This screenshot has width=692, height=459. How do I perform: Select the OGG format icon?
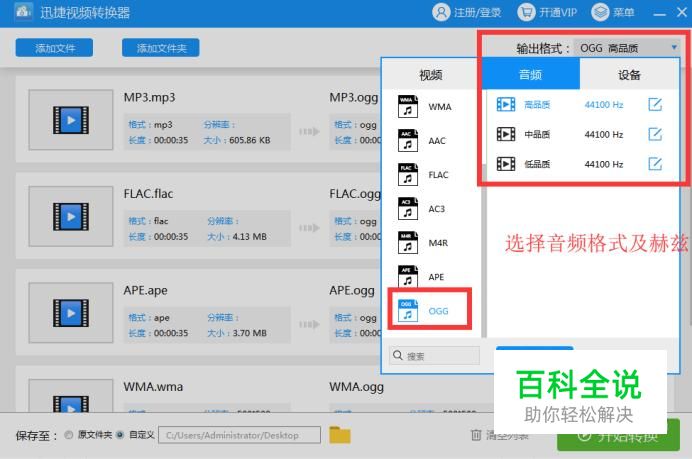point(408,310)
